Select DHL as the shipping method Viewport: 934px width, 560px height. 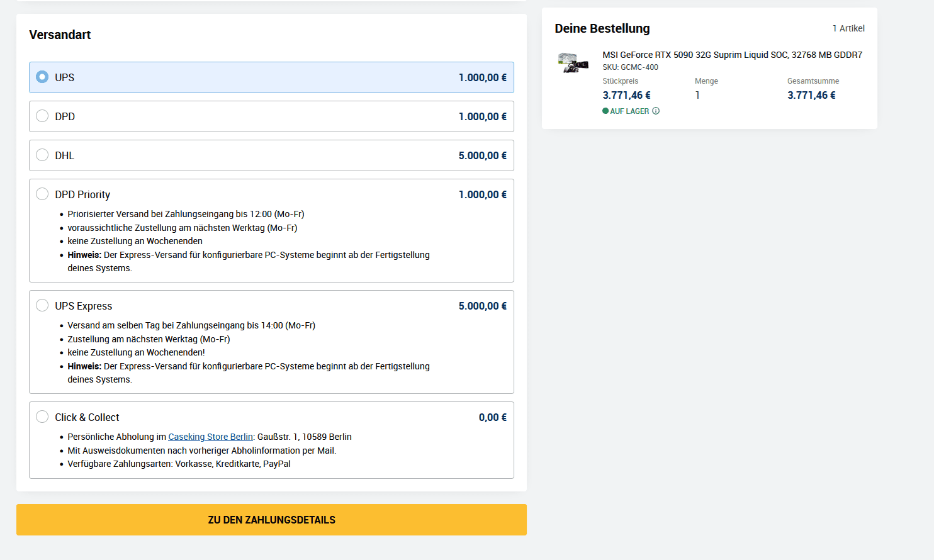coord(42,155)
